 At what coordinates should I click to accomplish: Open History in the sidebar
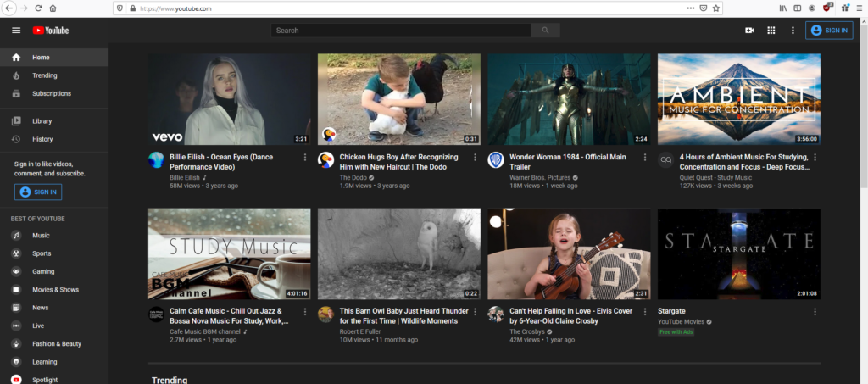point(54,139)
